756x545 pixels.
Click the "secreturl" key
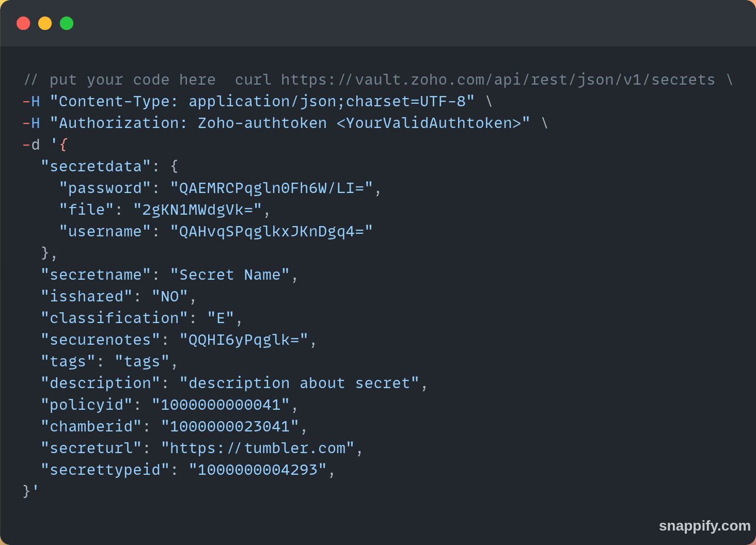point(91,448)
